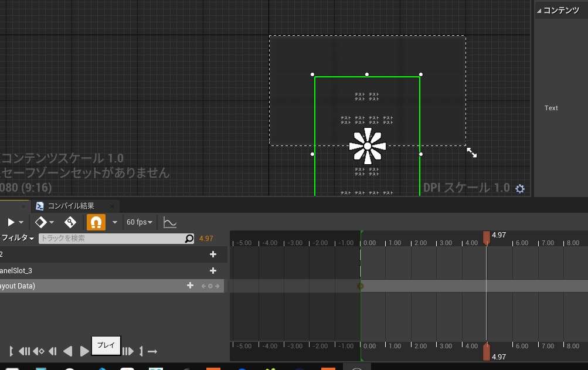
Task: Collapse the コンテンツ section
Action: coord(539,11)
